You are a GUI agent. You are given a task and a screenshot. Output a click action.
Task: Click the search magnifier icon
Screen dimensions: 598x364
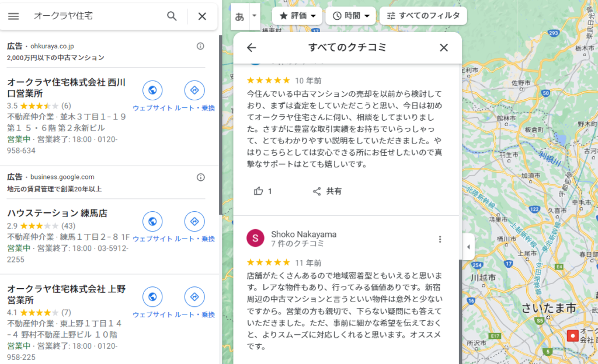[x=172, y=16]
